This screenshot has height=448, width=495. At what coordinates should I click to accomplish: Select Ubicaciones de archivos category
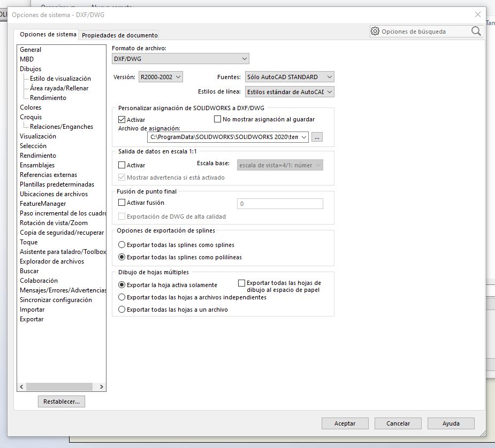tap(54, 194)
